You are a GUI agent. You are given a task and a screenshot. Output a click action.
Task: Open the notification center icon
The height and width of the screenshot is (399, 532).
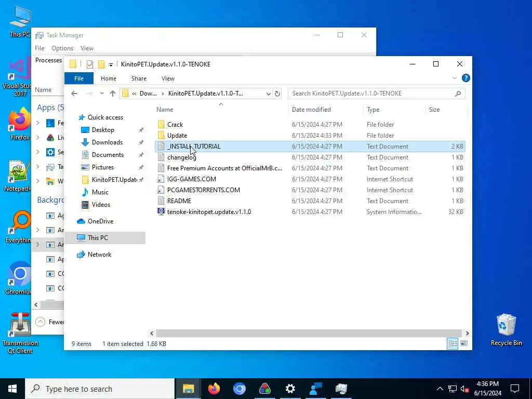tap(515, 389)
